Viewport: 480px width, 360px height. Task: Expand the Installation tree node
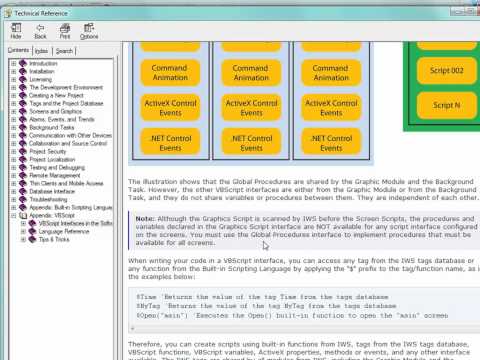pos(14,71)
